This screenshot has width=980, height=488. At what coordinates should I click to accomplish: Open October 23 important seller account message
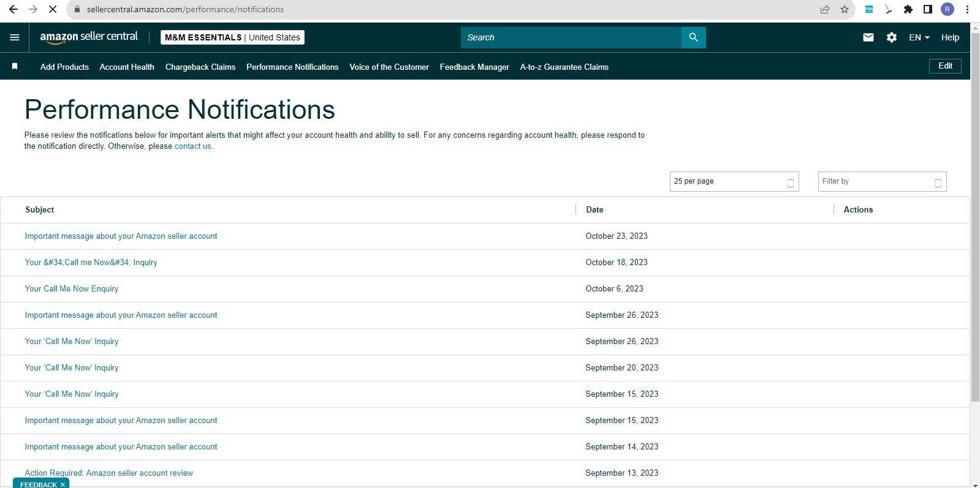coord(121,236)
